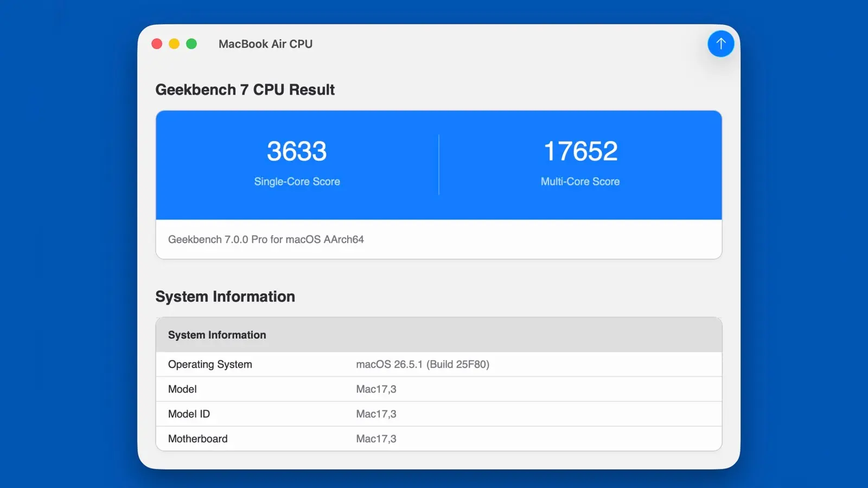Click the Model row label

click(182, 389)
